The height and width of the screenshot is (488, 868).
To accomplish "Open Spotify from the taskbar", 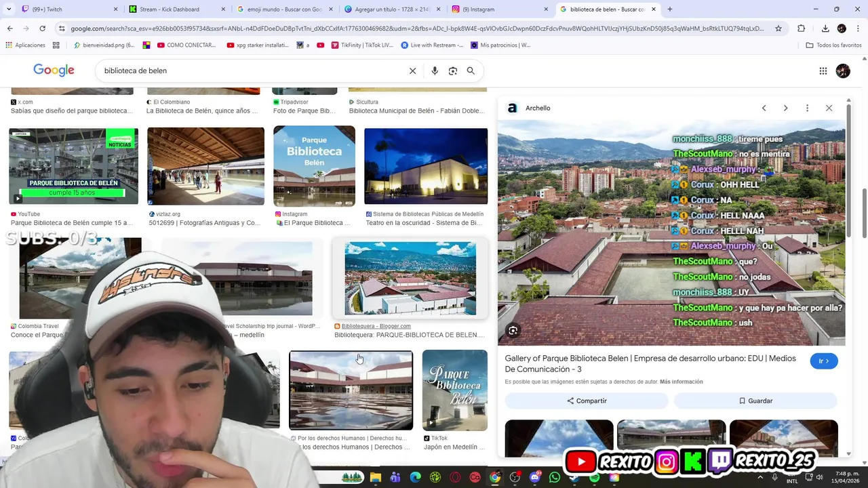I will click(595, 477).
